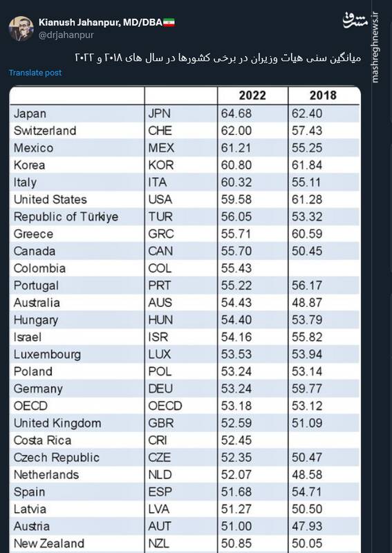Click the 2022 column header
392x553 pixels.
click(x=252, y=95)
